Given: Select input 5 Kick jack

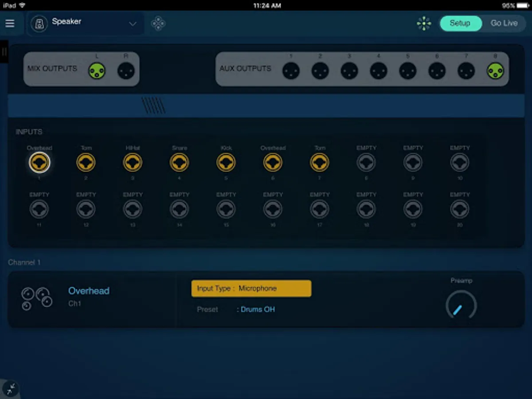Looking at the screenshot, I should [x=226, y=163].
